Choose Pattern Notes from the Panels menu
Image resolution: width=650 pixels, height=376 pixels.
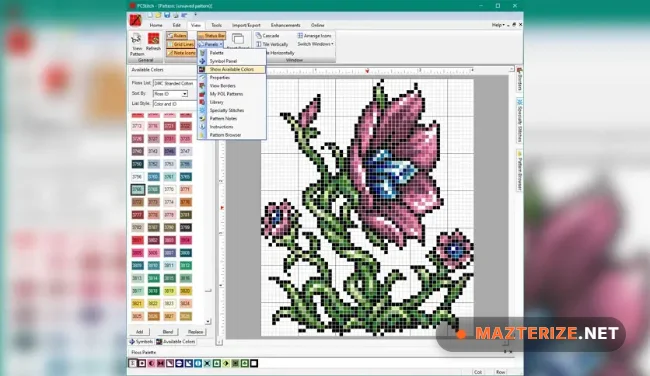231,119
